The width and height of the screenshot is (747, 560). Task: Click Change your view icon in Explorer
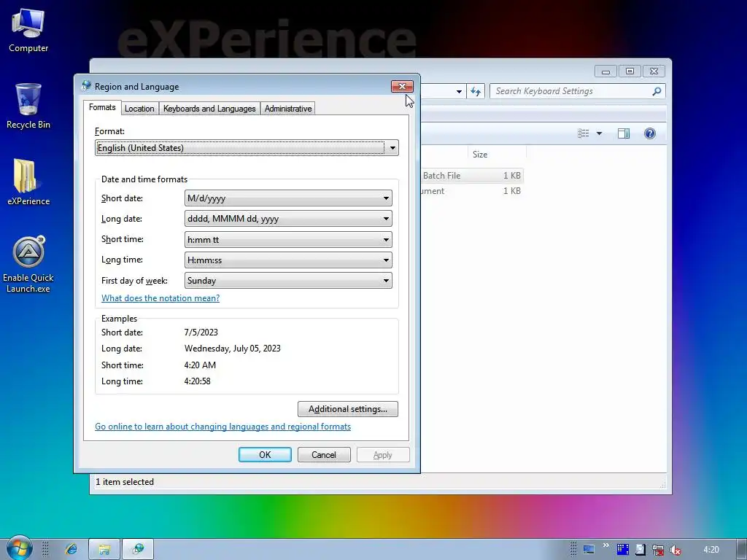pyautogui.click(x=583, y=133)
